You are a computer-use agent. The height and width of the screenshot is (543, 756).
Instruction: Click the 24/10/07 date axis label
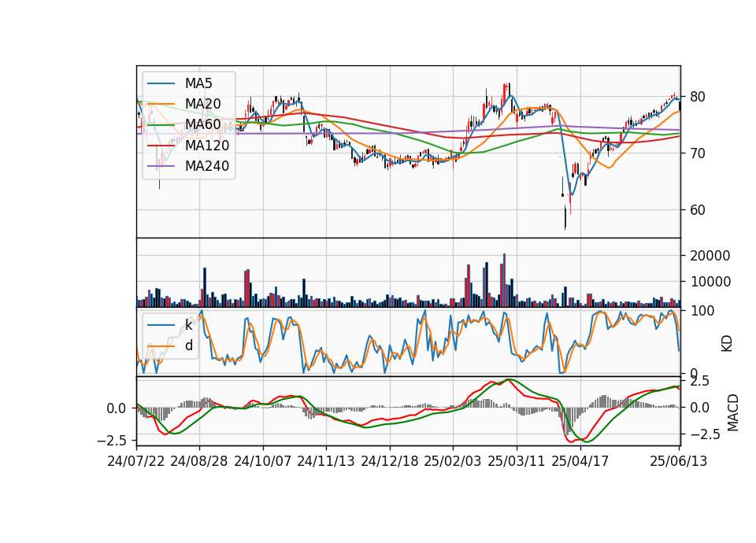[263, 461]
